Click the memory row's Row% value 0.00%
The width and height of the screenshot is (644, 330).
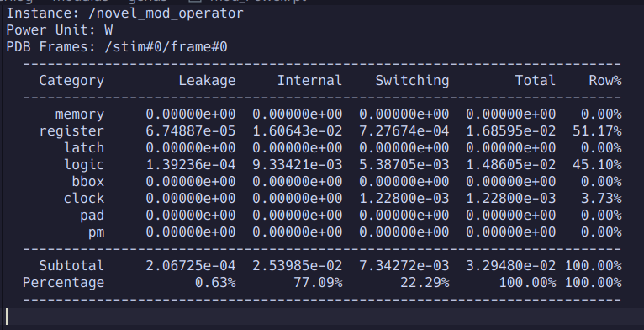pos(601,114)
